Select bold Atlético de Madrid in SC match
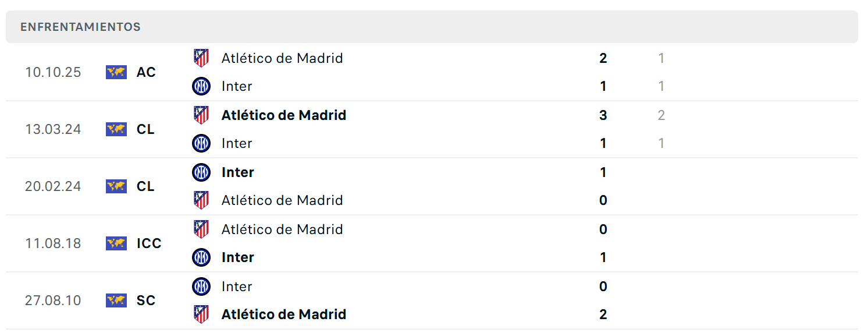The height and width of the screenshot is (336, 868). [x=284, y=314]
